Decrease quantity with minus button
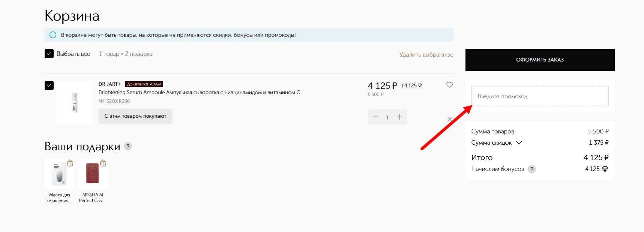The width and height of the screenshot is (644, 232). pyautogui.click(x=375, y=117)
